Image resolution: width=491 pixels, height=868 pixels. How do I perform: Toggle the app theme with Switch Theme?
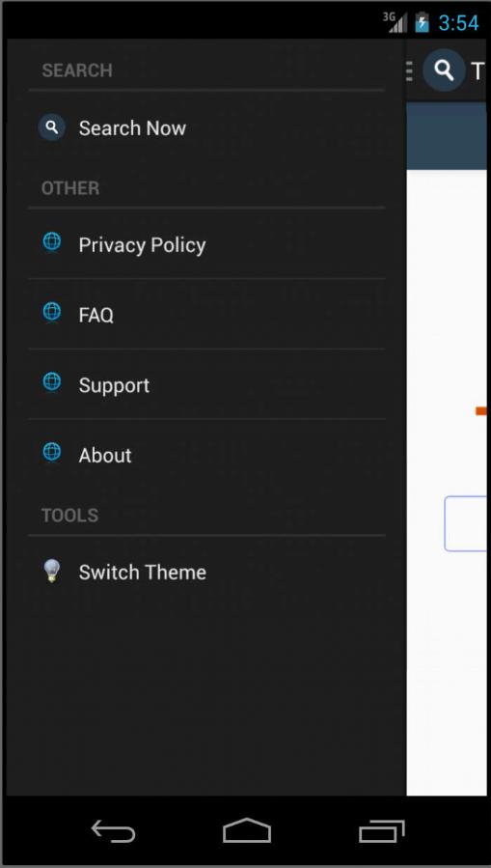pos(206,572)
